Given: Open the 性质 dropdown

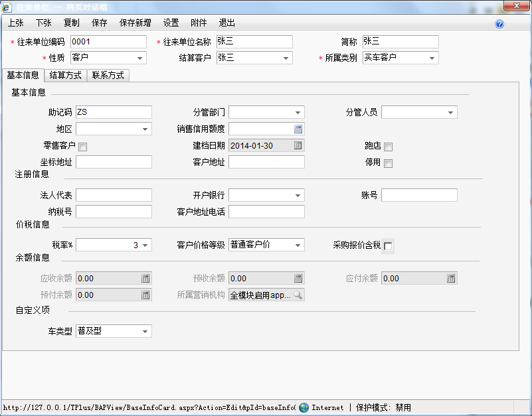Looking at the screenshot, I should (x=139, y=58).
